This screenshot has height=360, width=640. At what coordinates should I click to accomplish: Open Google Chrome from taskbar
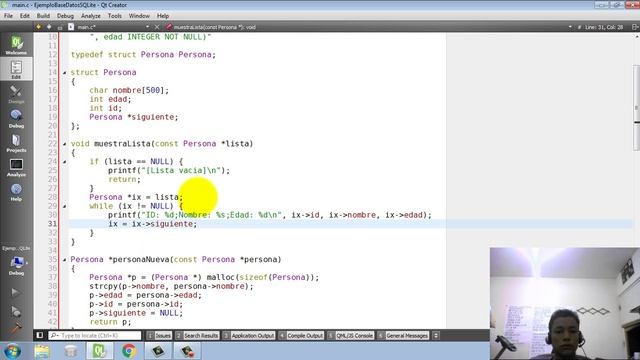point(129,351)
